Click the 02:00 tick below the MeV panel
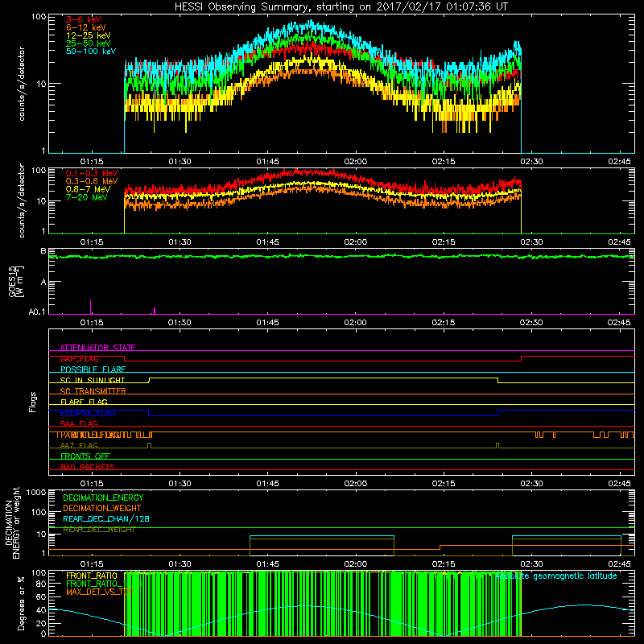The width and height of the screenshot is (644, 644). (x=356, y=242)
